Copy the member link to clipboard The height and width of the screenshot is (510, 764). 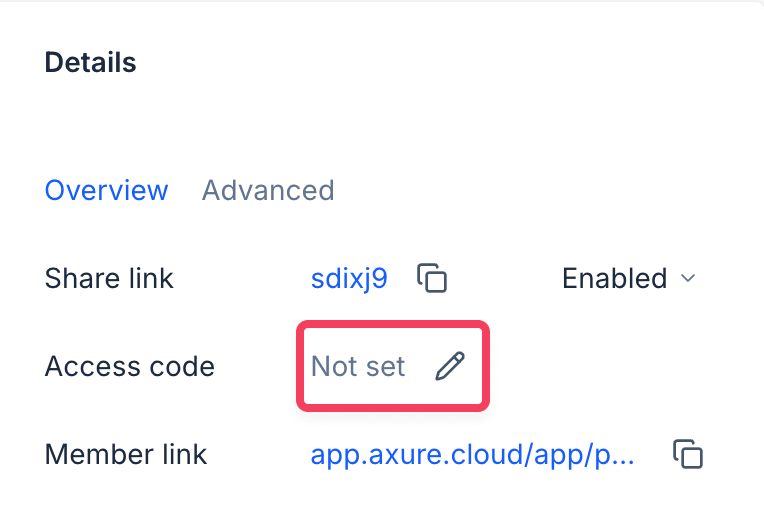pos(688,454)
